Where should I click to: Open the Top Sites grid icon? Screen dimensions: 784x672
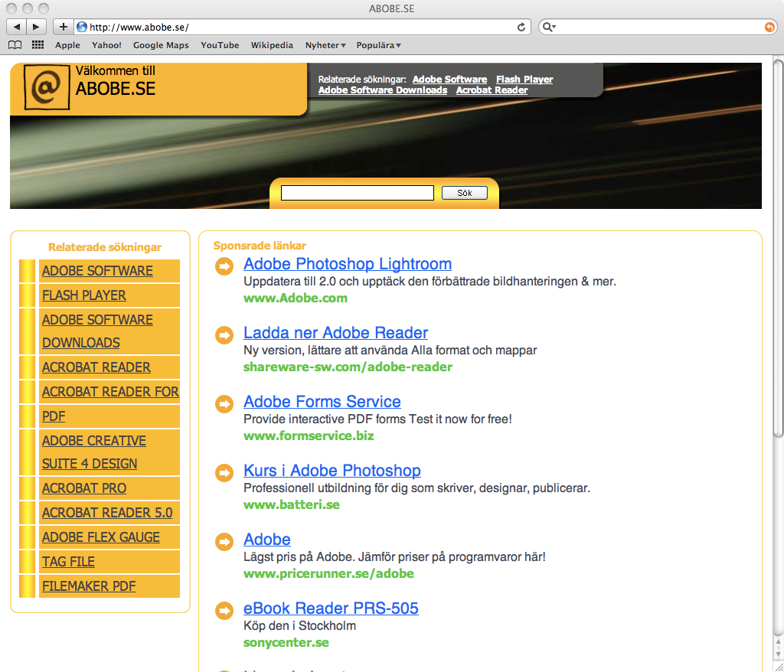pos(38,45)
